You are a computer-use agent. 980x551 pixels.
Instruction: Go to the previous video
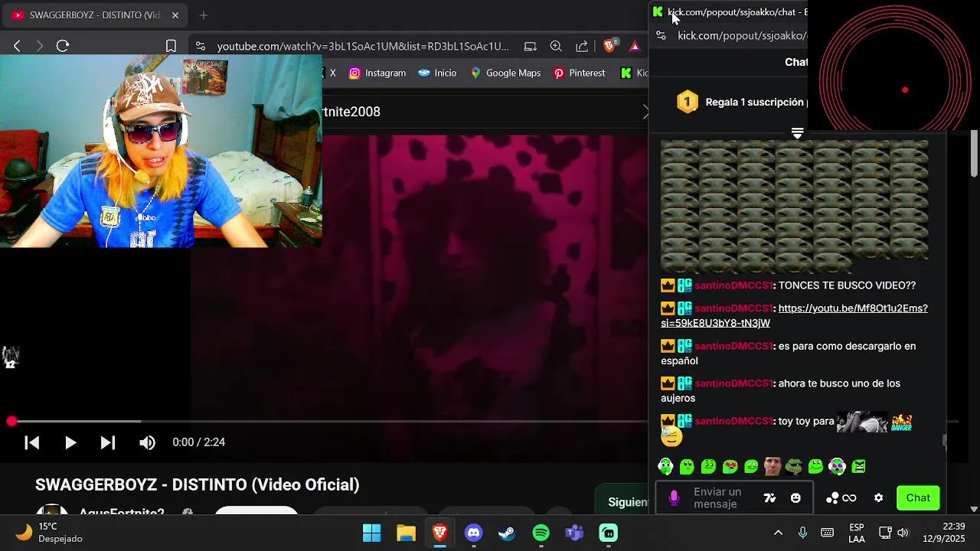[32, 442]
